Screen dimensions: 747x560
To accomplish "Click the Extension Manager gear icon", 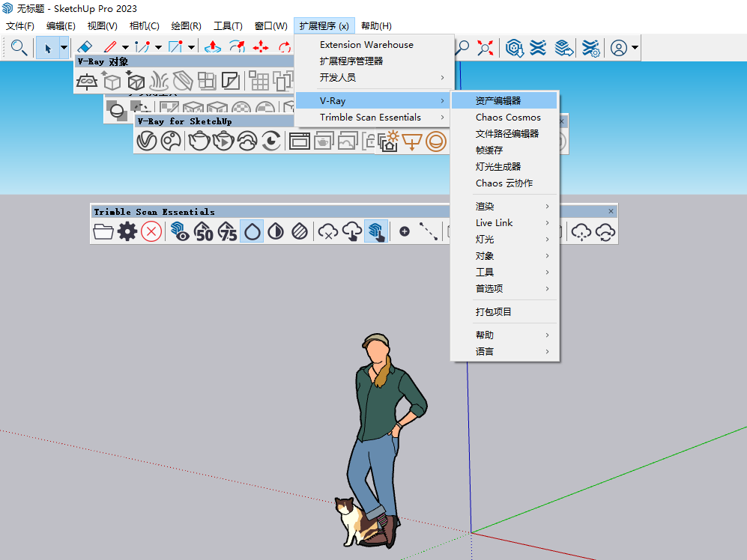I will [590, 48].
